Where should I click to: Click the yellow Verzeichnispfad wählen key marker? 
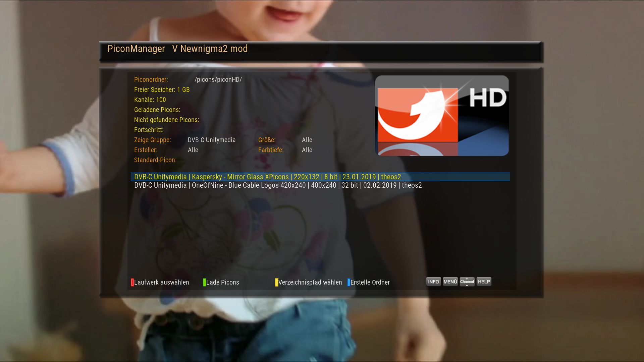click(276, 282)
